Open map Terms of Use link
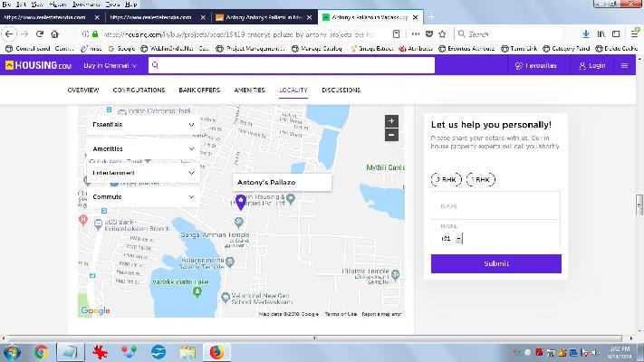Image resolution: width=644 pixels, height=362 pixels. click(341, 314)
